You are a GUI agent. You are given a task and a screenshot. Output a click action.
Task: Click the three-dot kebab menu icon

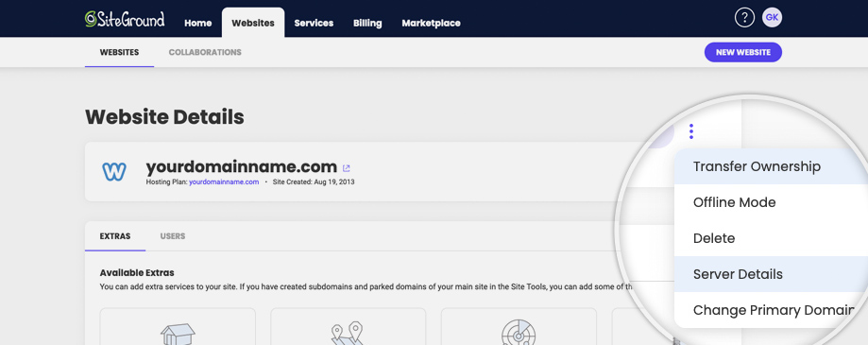point(690,131)
